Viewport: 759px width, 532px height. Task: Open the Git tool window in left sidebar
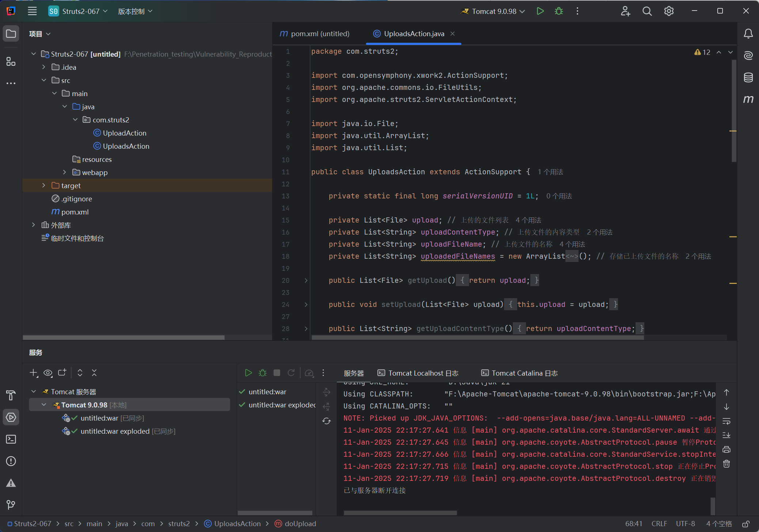pyautogui.click(x=11, y=505)
